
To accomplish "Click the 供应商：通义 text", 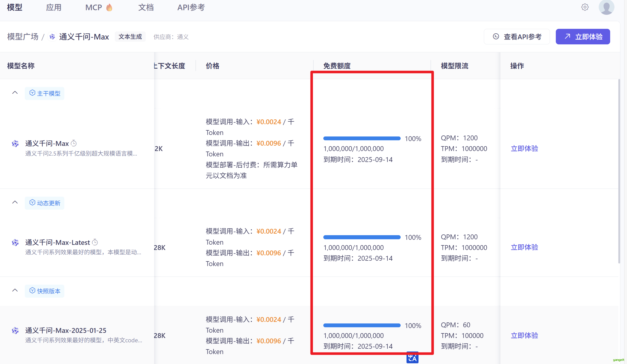I will 171,37.
